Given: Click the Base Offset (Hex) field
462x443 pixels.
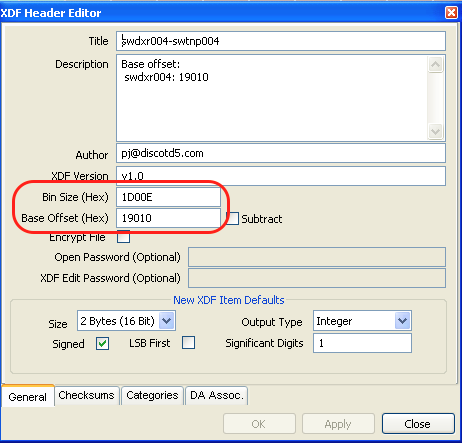Looking at the screenshot, I should coord(168,218).
